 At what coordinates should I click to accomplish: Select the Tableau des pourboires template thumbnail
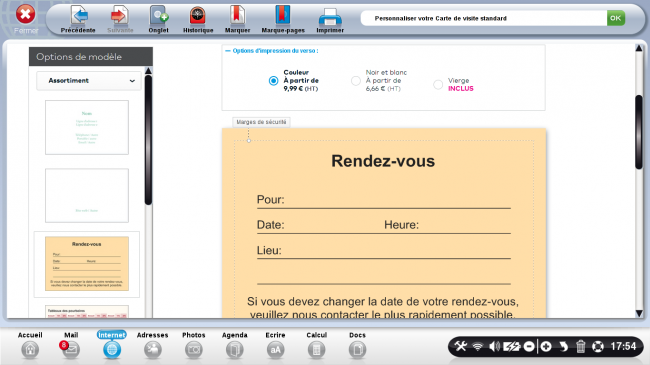[87, 312]
